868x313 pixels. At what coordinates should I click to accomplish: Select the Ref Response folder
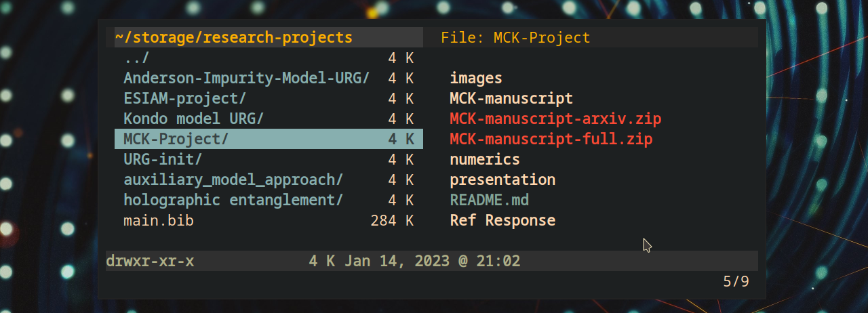[x=502, y=221]
